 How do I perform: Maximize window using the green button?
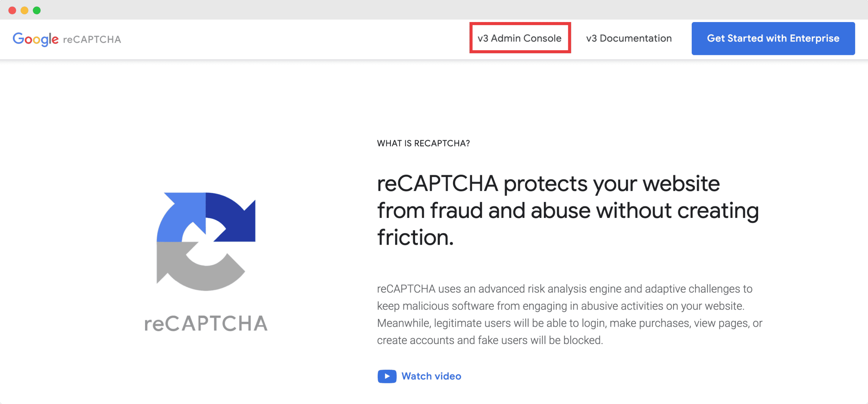point(37,11)
